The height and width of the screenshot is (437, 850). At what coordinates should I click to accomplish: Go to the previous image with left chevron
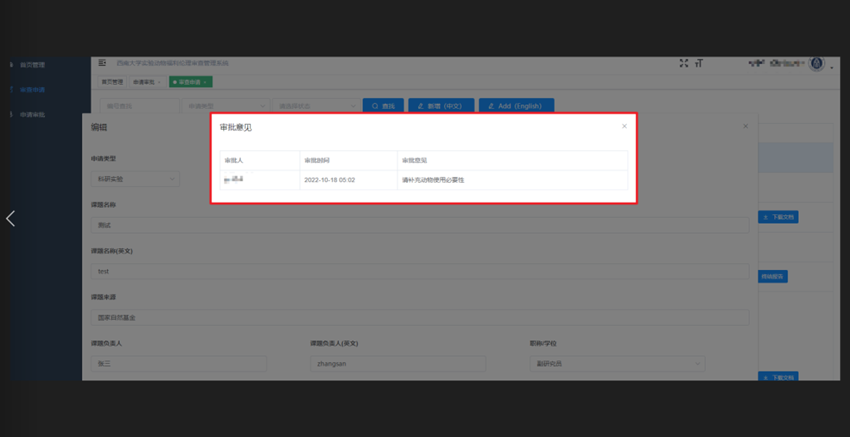[10, 218]
